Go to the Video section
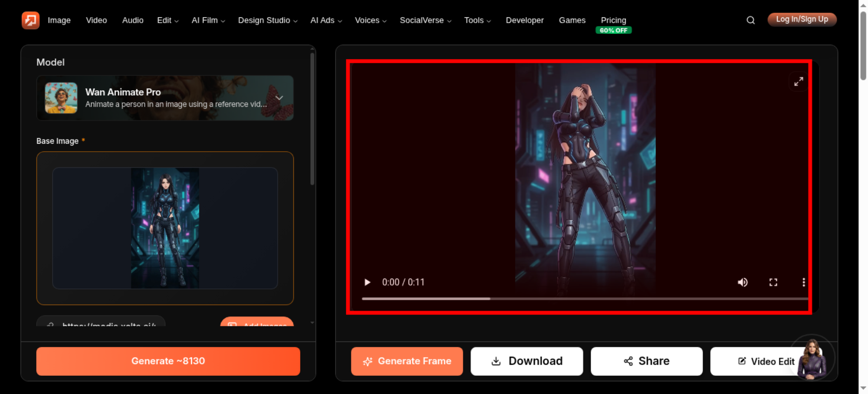This screenshot has width=868, height=394. (x=96, y=20)
